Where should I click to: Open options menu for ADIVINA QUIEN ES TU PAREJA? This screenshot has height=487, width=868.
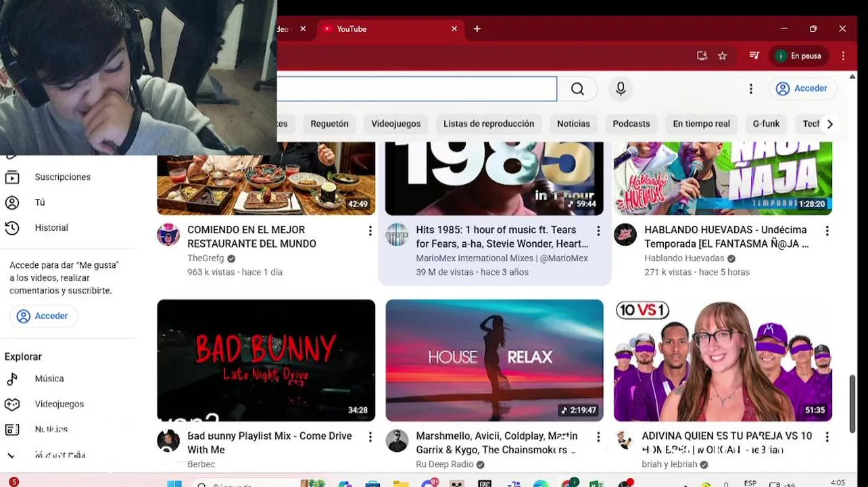coord(827,438)
